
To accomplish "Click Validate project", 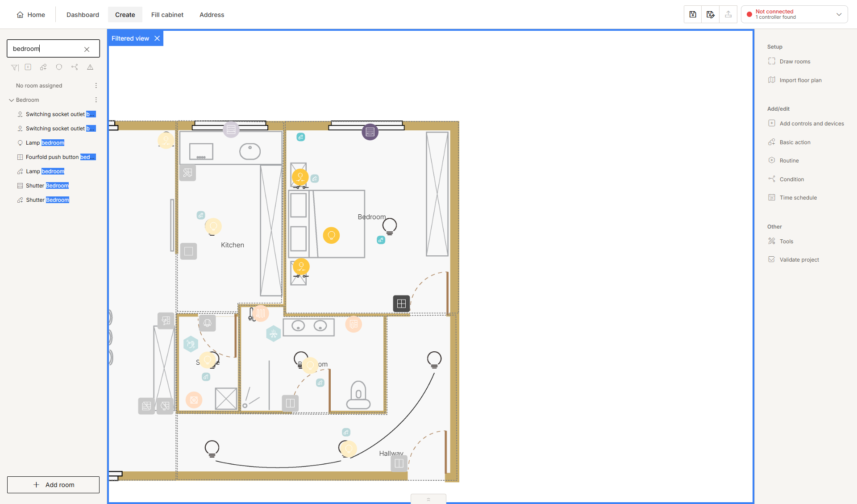I will point(794,260).
